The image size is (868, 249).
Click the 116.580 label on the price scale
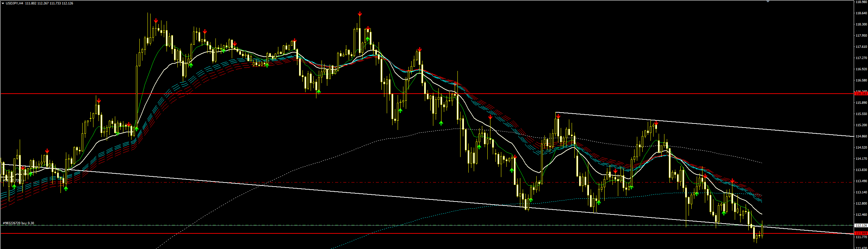pyautogui.click(x=861, y=80)
